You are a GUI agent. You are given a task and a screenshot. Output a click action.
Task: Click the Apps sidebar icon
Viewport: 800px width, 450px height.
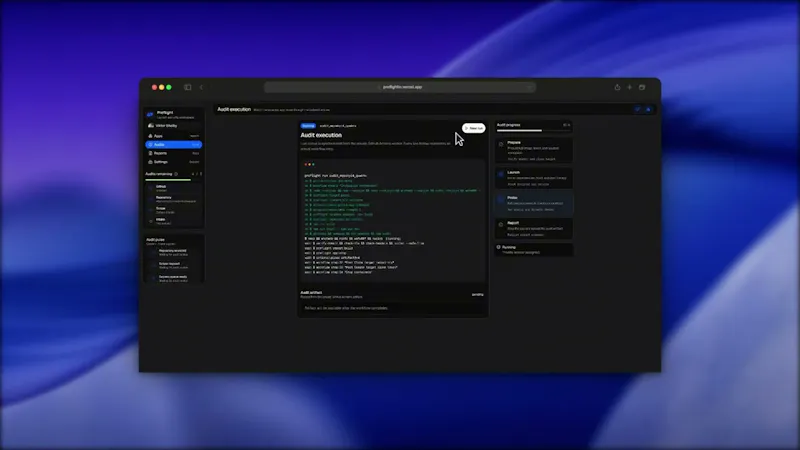tap(150, 136)
